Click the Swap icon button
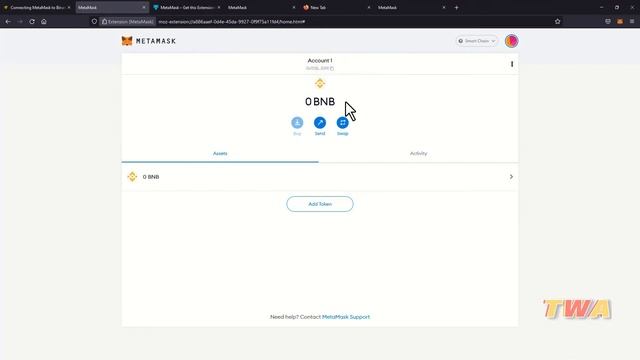 [x=342, y=122]
